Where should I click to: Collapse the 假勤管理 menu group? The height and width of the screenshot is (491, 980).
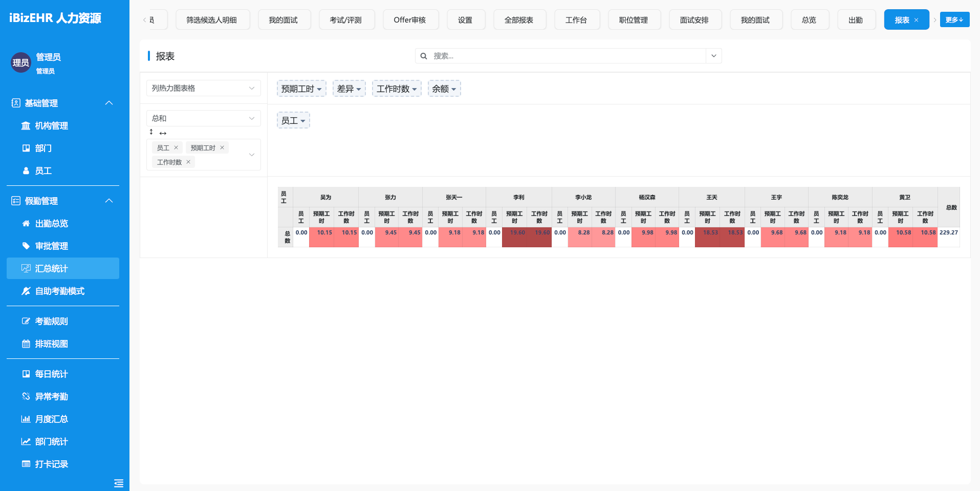tap(109, 201)
